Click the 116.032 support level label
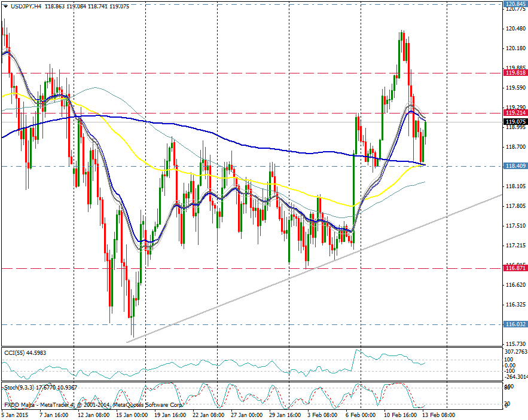Image resolution: width=528 pixels, height=420 pixels. click(515, 324)
